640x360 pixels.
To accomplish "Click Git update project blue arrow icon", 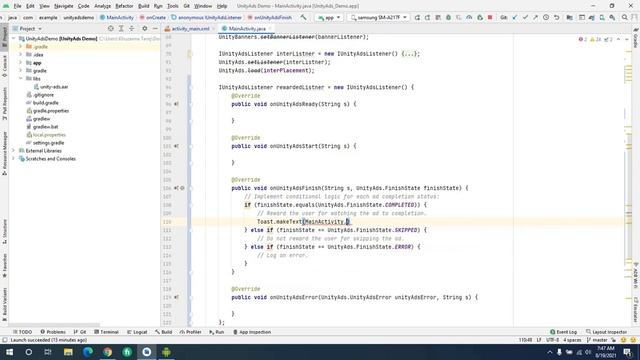I will pyautogui.click(x=515, y=18).
